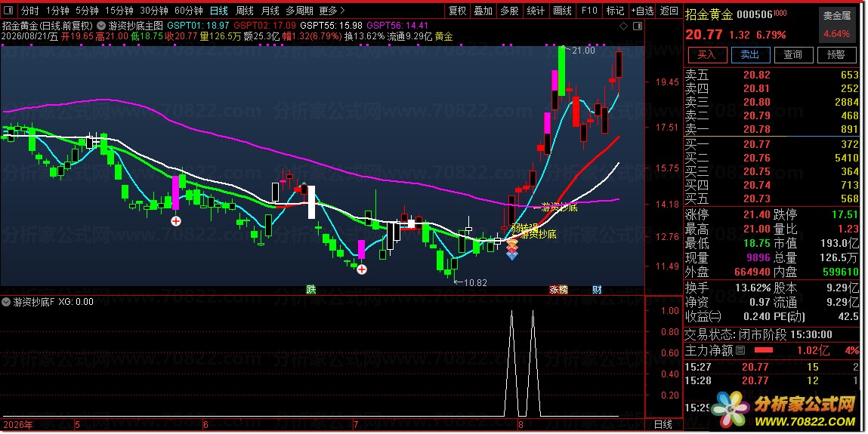Click the 涨停 value 21.40
The height and width of the screenshot is (434, 868).
pyautogui.click(x=757, y=214)
